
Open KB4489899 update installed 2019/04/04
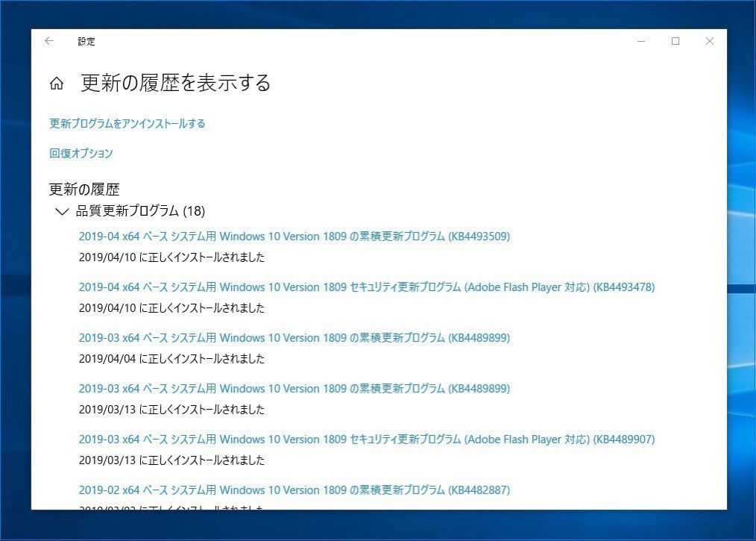294,338
